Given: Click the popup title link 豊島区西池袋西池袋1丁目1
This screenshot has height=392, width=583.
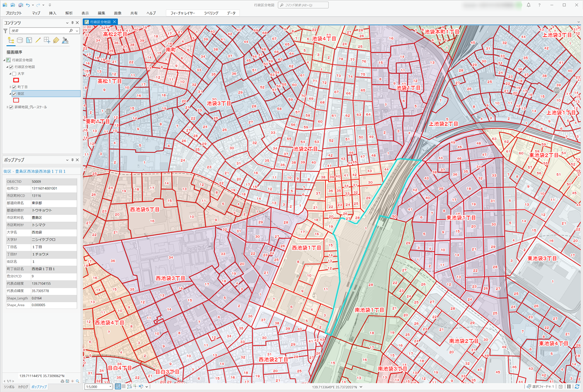Looking at the screenshot, I should pos(34,172).
